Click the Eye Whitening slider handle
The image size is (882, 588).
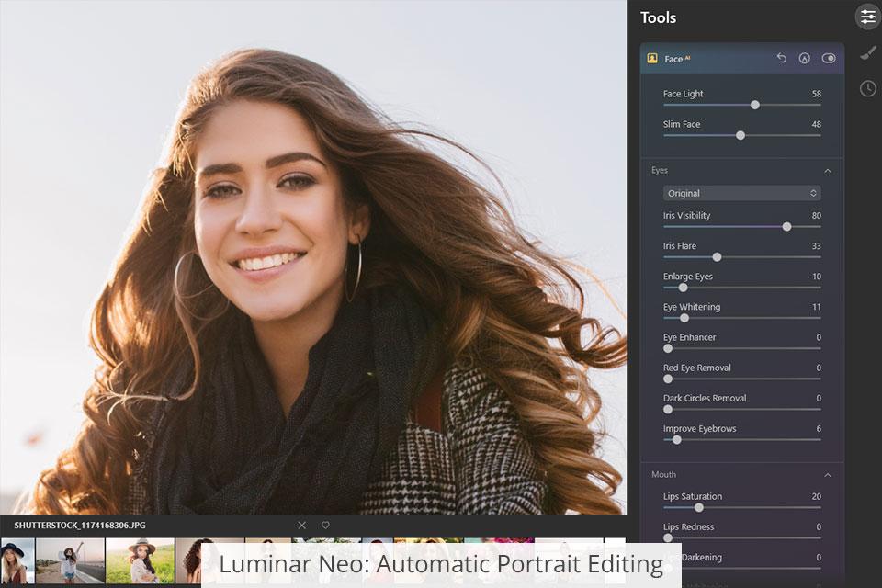pyautogui.click(x=684, y=317)
